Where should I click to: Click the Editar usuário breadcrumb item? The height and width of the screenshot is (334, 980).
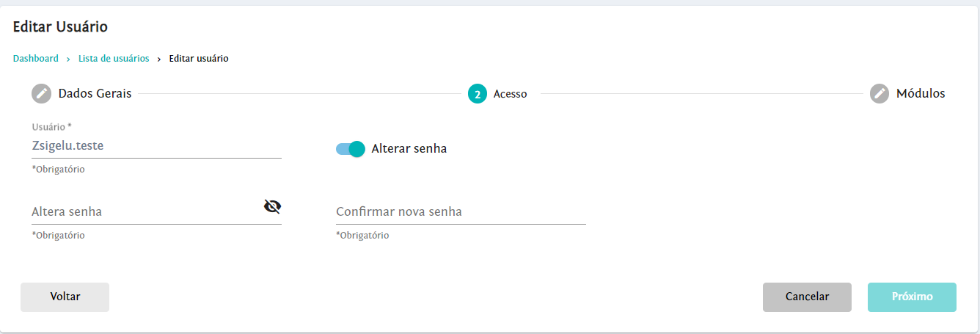[199, 59]
